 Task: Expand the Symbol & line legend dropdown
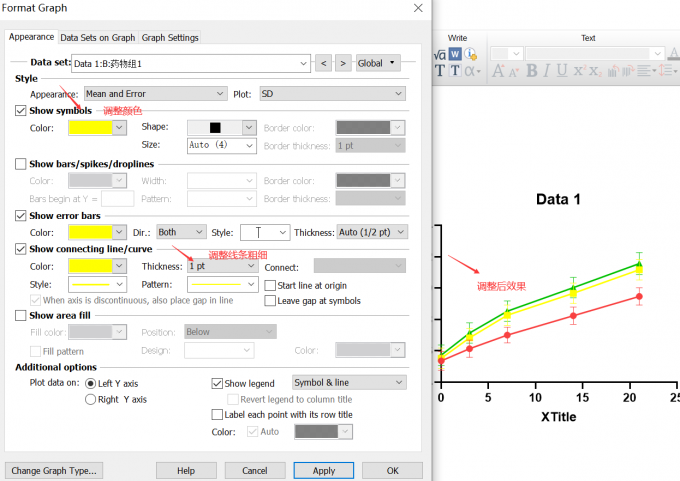348,382
